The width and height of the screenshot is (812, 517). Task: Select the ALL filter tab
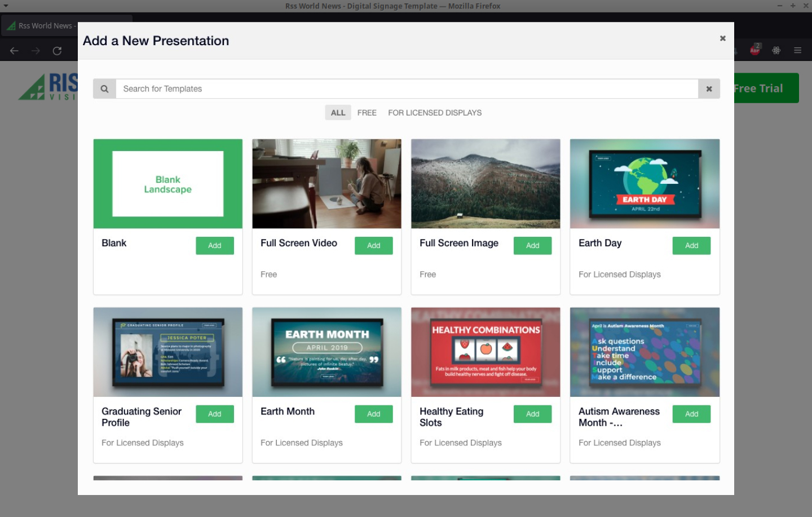(x=338, y=113)
